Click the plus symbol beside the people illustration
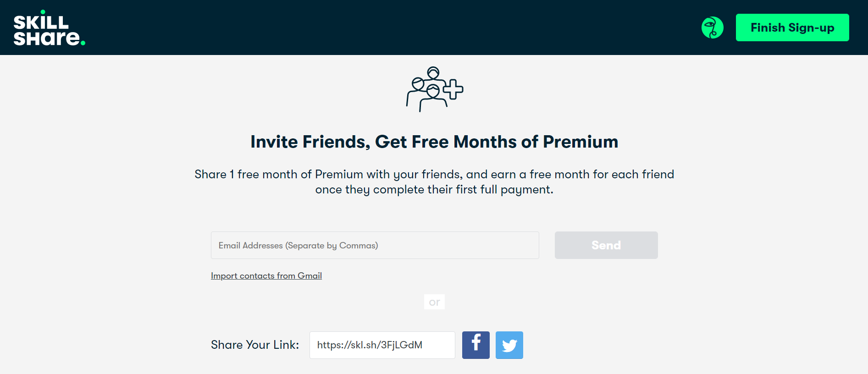 pos(454,89)
